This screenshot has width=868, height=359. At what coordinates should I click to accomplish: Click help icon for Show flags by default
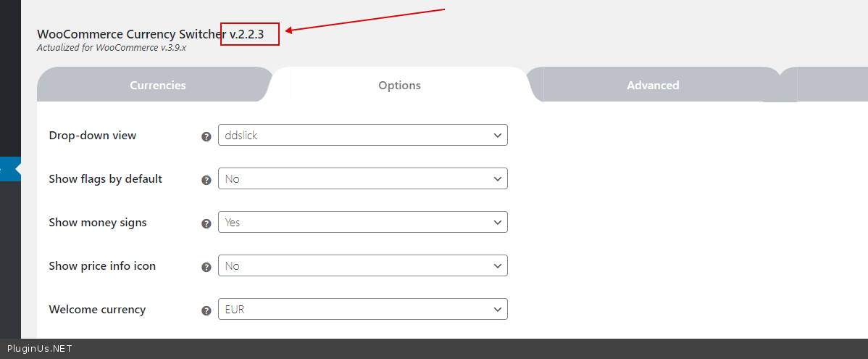(x=206, y=180)
